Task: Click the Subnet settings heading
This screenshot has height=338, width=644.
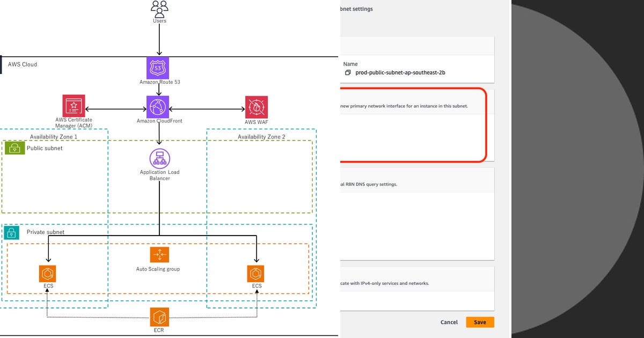Action: coord(356,9)
